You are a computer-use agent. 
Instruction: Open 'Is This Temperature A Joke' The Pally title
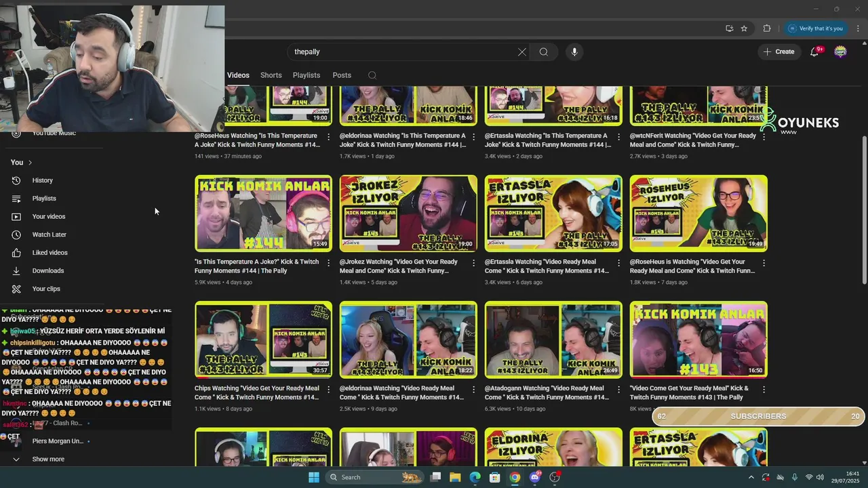(257, 266)
